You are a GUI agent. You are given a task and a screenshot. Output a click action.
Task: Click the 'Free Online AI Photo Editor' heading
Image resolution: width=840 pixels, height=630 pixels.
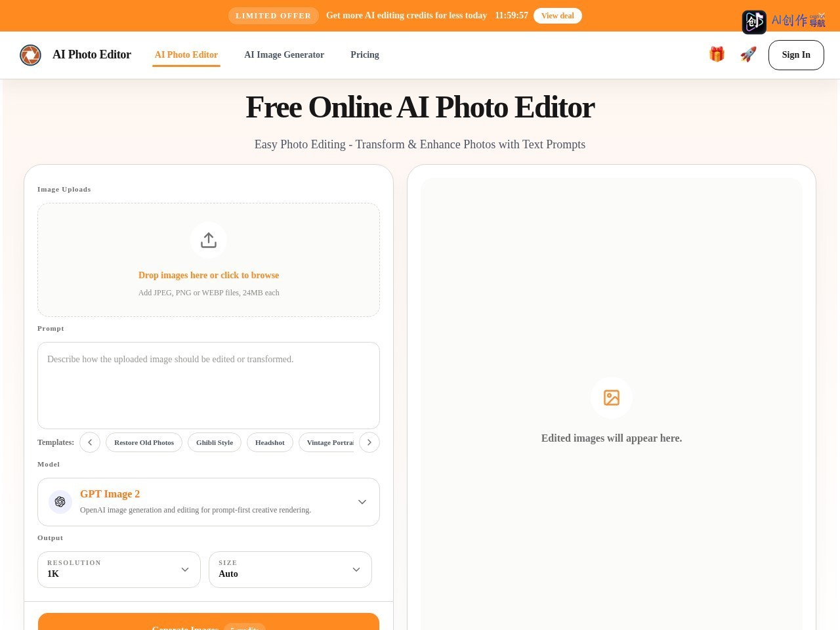(420, 107)
